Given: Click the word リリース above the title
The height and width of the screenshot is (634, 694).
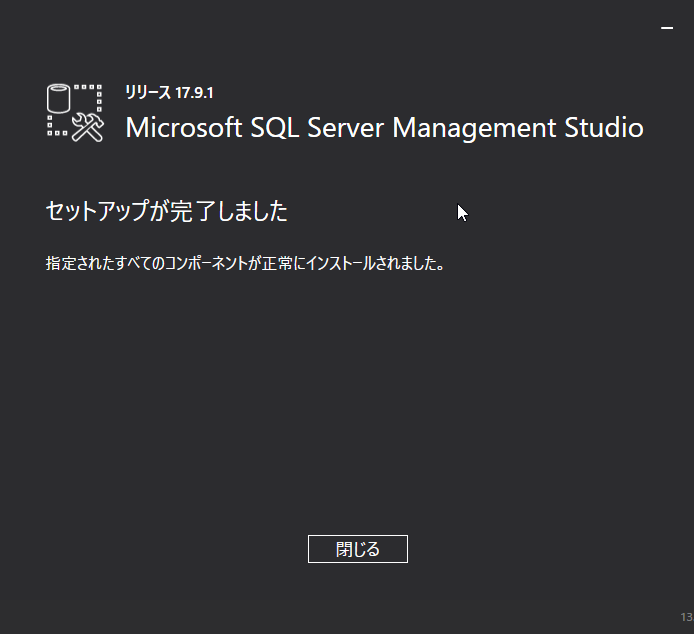Looking at the screenshot, I should (148, 92).
